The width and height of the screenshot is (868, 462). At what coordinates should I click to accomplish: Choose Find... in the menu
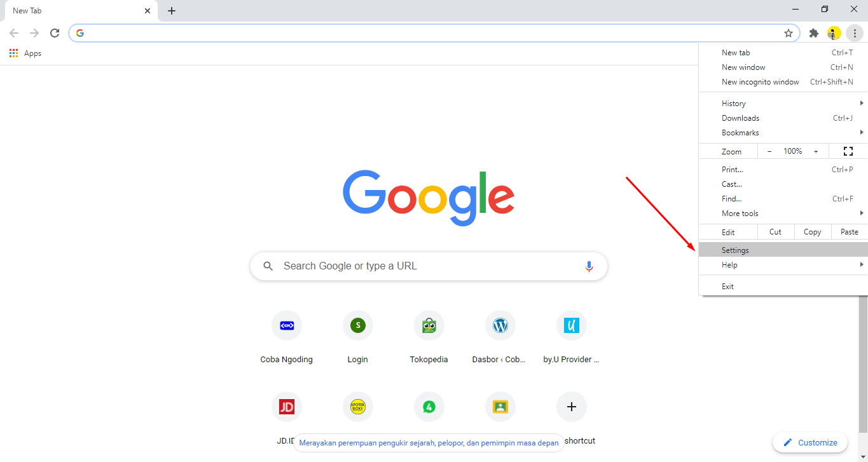[783, 199]
